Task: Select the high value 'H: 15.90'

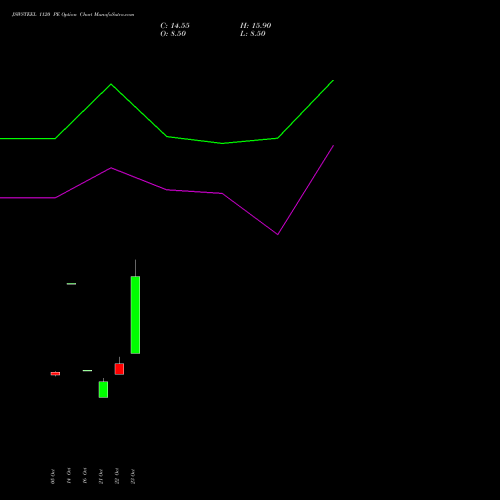Action: (x=256, y=26)
